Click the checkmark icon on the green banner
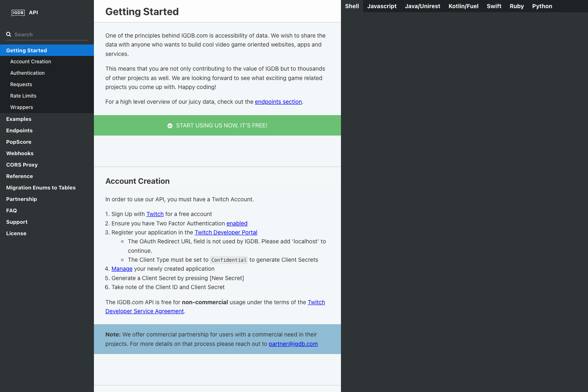Screen dimensions: 588x392 click(x=170, y=125)
